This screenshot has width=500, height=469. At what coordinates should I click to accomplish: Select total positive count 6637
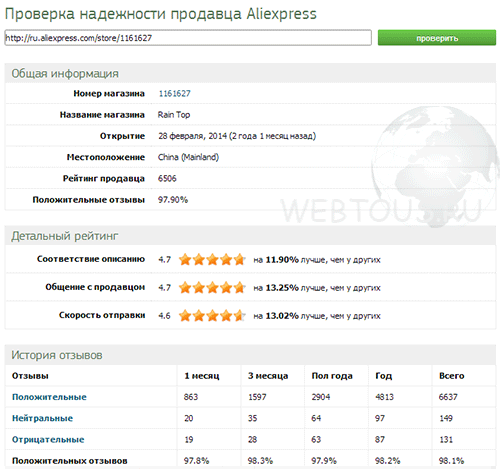(448, 397)
